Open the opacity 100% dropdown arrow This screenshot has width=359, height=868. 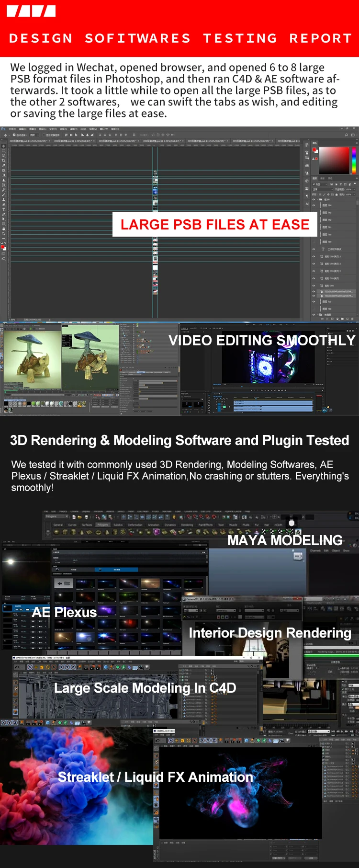point(354,190)
